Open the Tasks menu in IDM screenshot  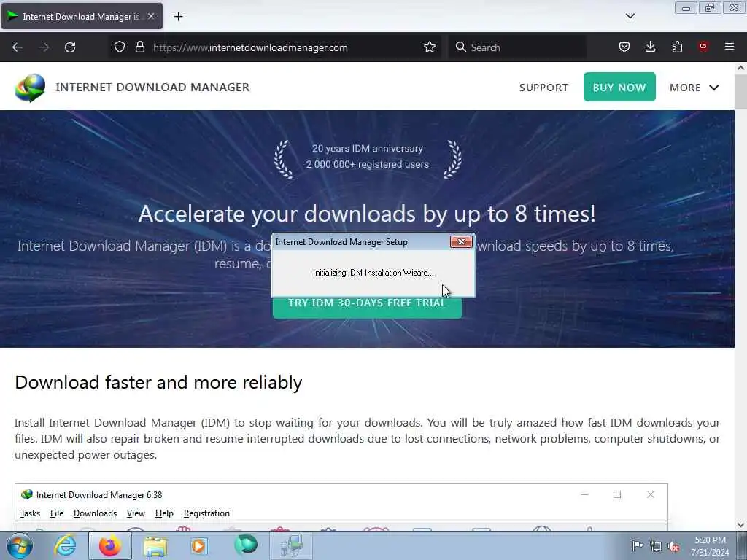point(30,513)
